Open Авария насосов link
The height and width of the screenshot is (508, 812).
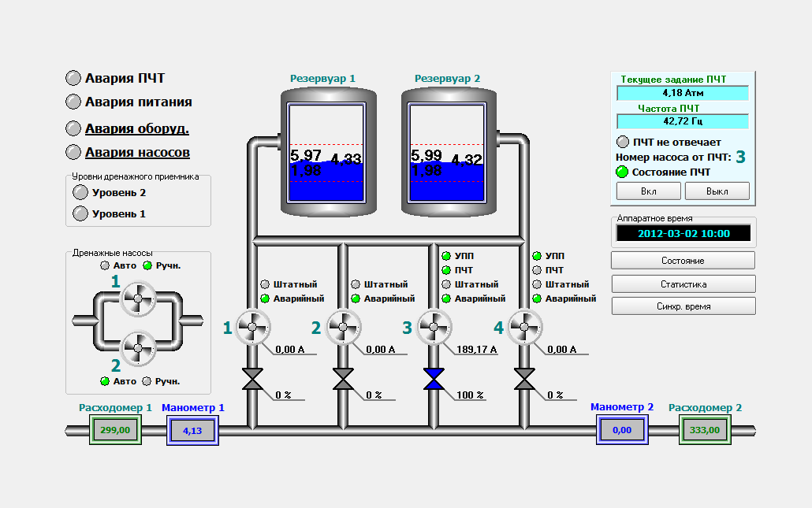[137, 152]
